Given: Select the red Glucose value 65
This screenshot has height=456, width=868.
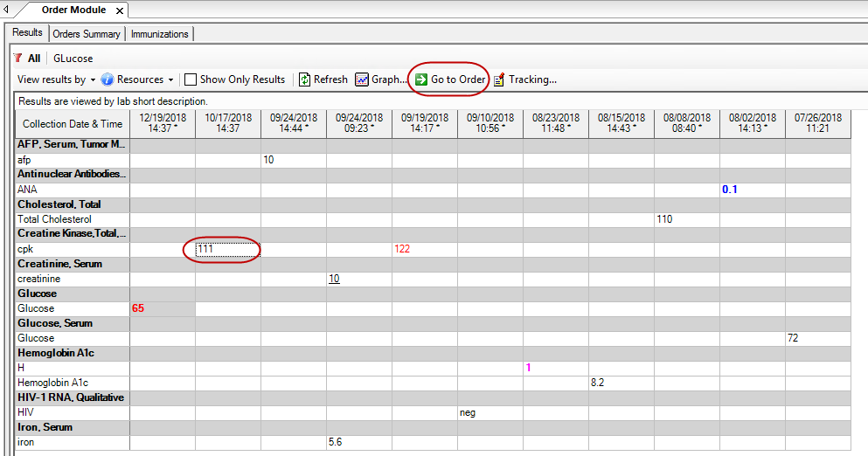Looking at the screenshot, I should coord(138,308).
